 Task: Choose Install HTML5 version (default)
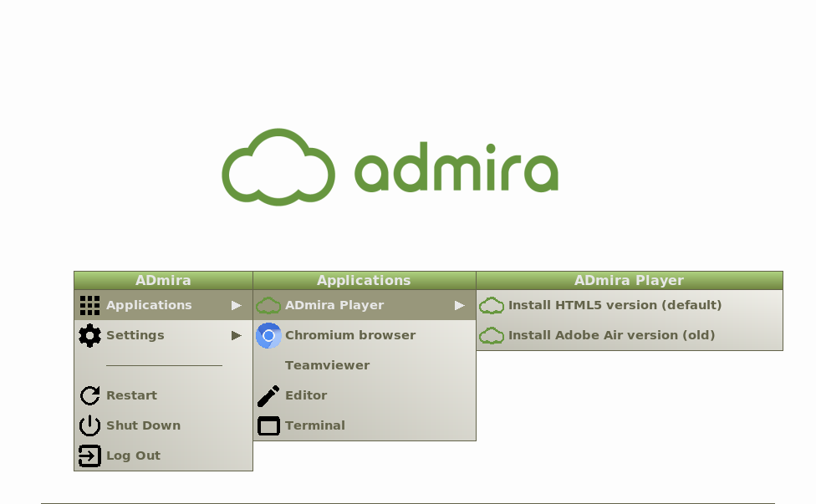pos(630,305)
